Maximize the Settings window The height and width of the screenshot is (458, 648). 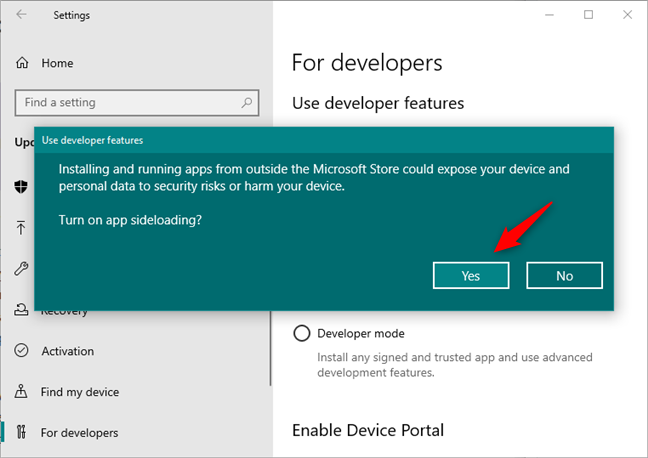pyautogui.click(x=588, y=15)
